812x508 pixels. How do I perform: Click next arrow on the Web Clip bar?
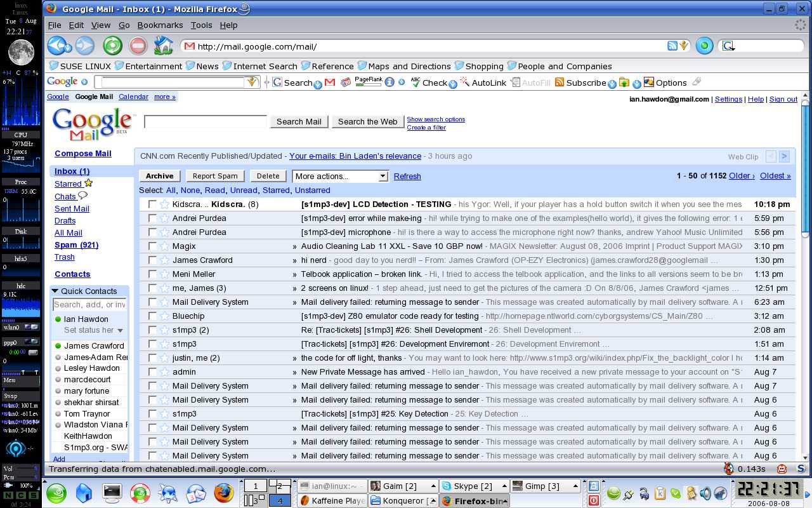(x=784, y=156)
